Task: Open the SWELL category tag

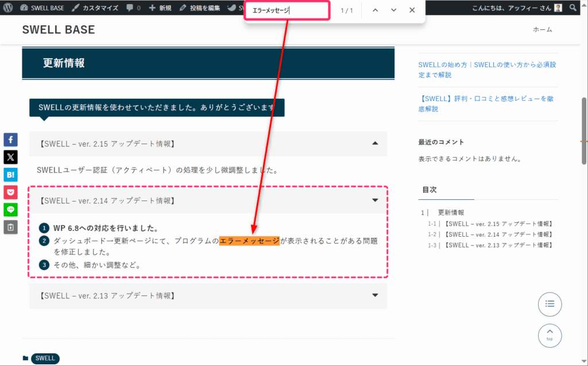Action: 45,358
